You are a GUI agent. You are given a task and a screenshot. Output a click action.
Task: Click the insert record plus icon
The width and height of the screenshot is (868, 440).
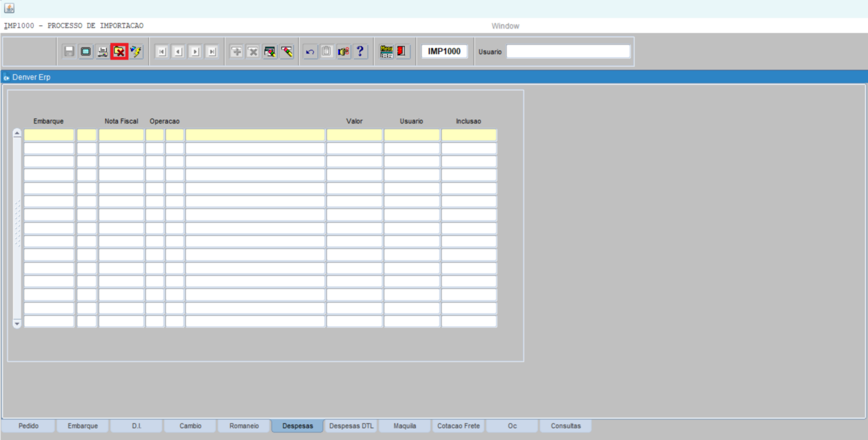(x=236, y=52)
